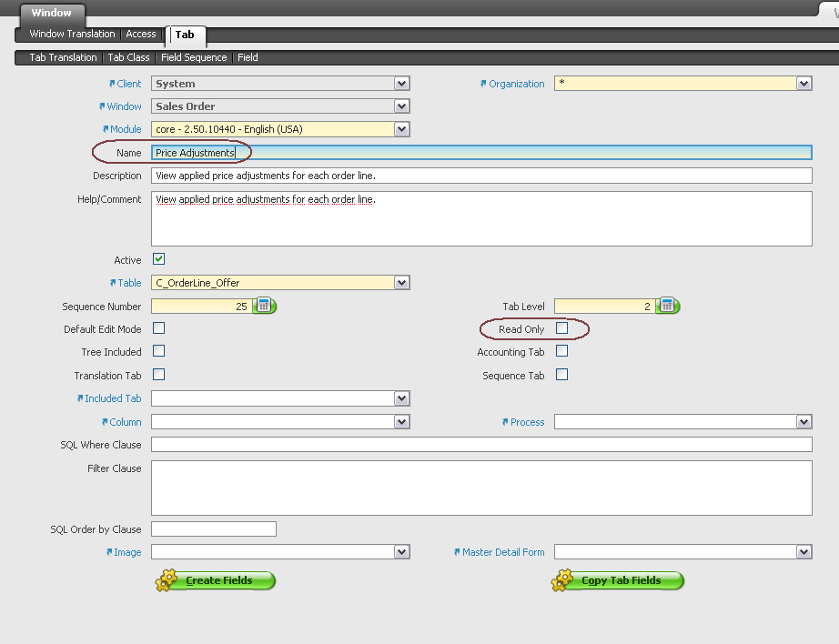Screen dimensions: 839x644
Task: Open the Field Sequence tab
Action: (194, 57)
